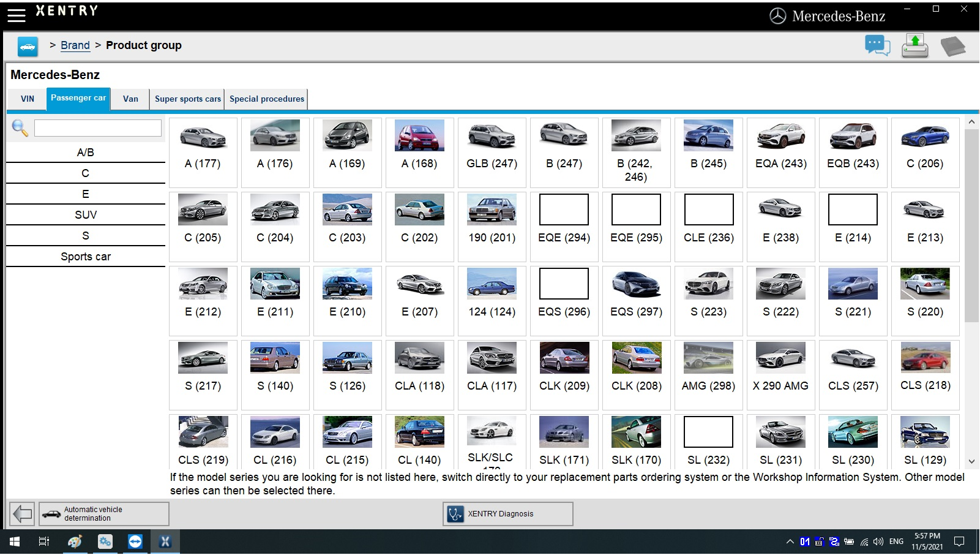
Task: Open EQS (297) model series
Action: (x=637, y=301)
